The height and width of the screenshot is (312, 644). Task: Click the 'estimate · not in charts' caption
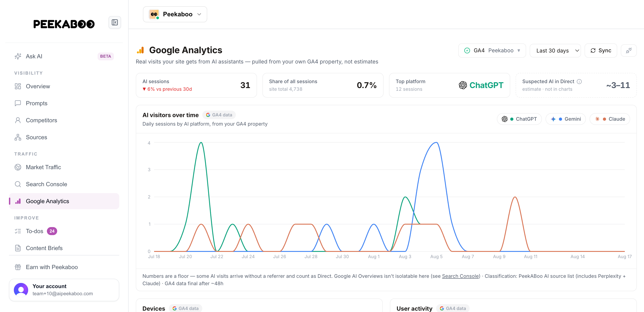[547, 89]
